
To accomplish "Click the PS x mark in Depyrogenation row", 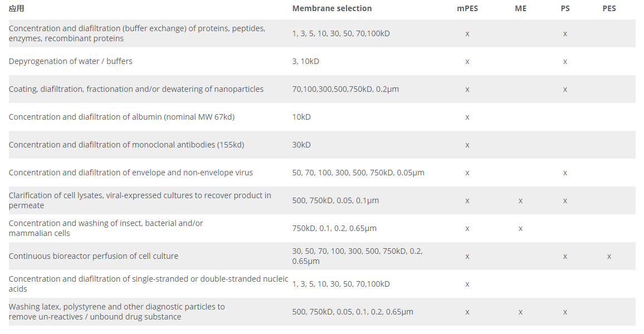I will pyautogui.click(x=565, y=61).
